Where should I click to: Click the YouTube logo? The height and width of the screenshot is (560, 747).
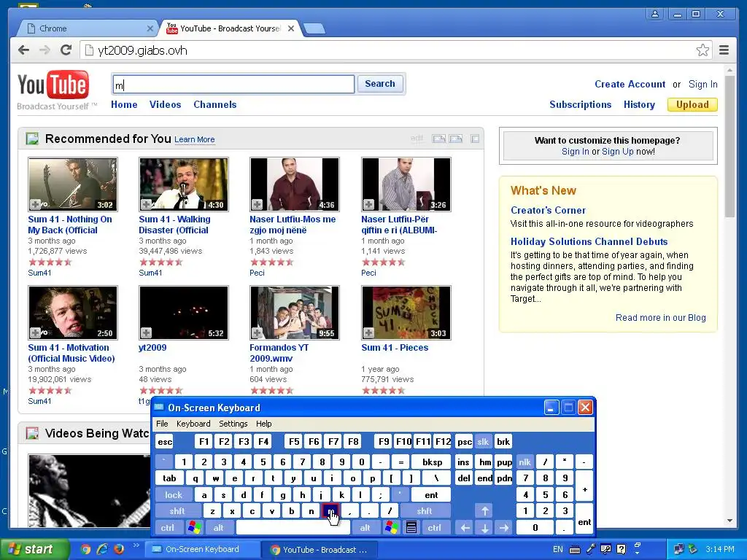[53, 85]
